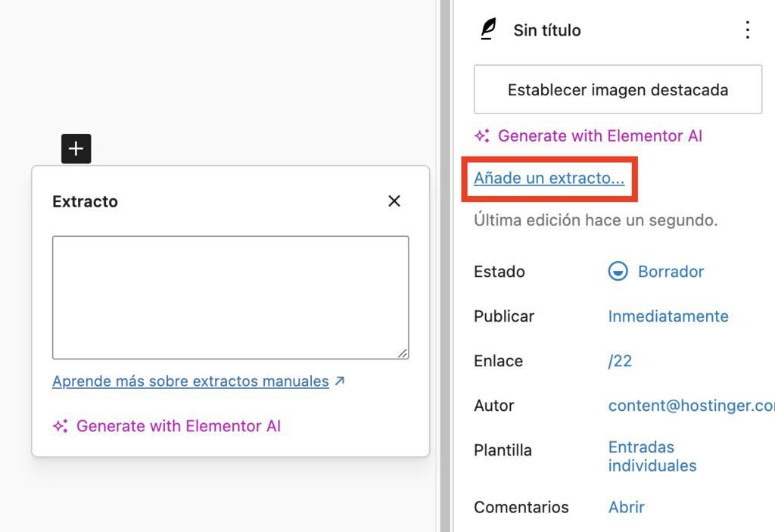
Task: Click the blue draft status circle icon
Action: 618,271
